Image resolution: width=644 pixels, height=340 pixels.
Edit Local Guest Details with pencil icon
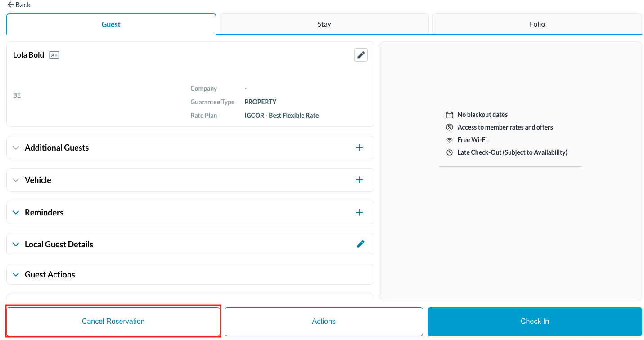[x=360, y=244]
